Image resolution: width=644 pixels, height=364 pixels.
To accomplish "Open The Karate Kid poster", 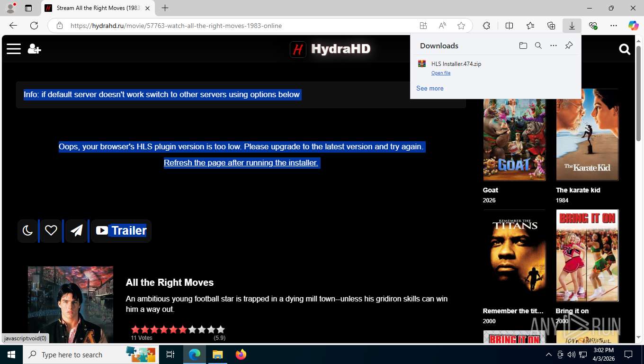I will click(x=587, y=135).
